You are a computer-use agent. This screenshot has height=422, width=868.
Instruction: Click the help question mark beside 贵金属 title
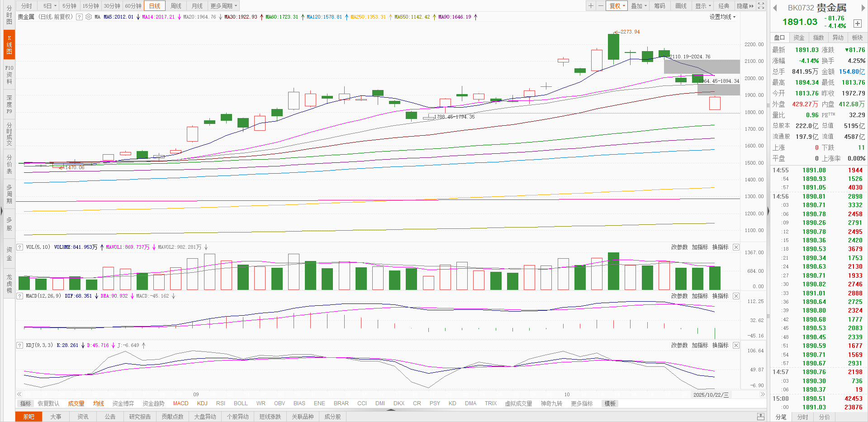click(x=79, y=17)
